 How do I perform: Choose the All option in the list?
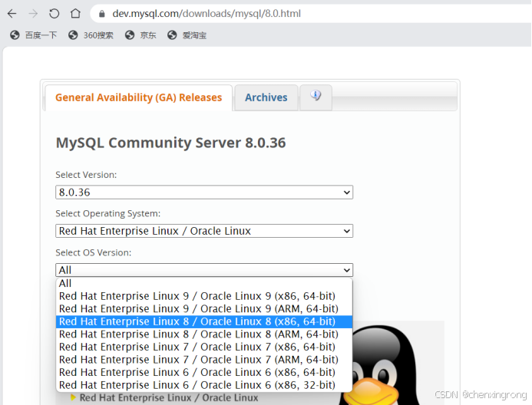coord(204,283)
